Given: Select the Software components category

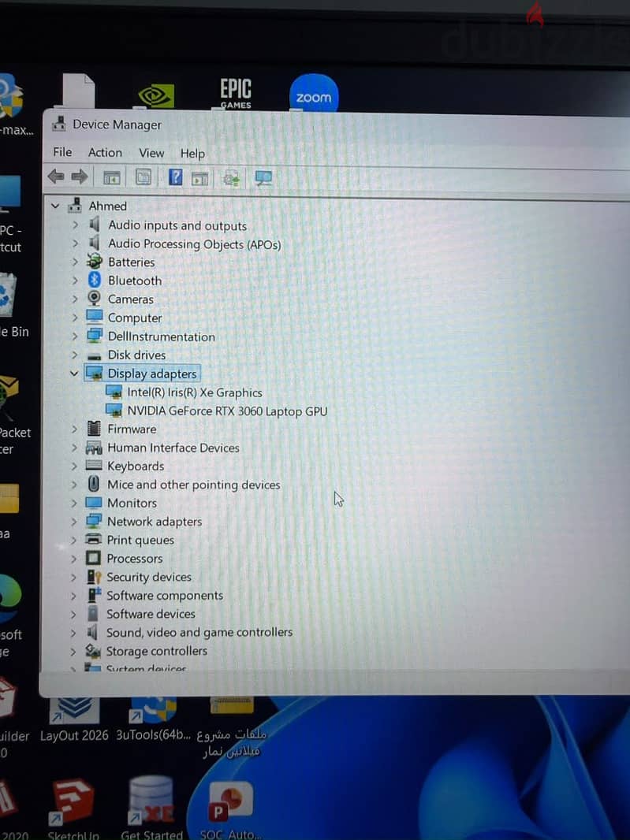Looking at the screenshot, I should pos(165,595).
